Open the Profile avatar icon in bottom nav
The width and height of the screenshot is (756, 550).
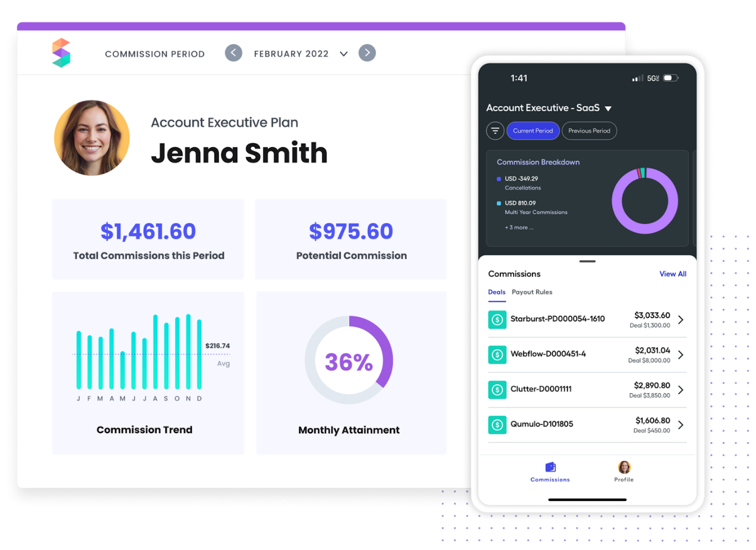click(x=624, y=467)
